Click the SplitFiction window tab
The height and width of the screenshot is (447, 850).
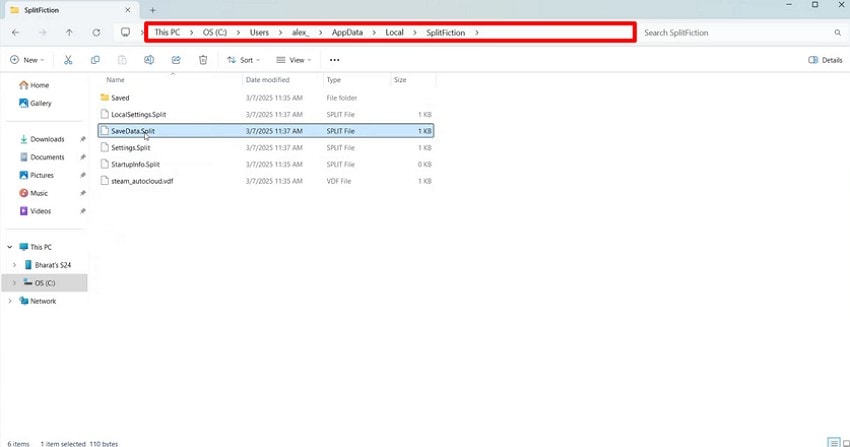70,10
